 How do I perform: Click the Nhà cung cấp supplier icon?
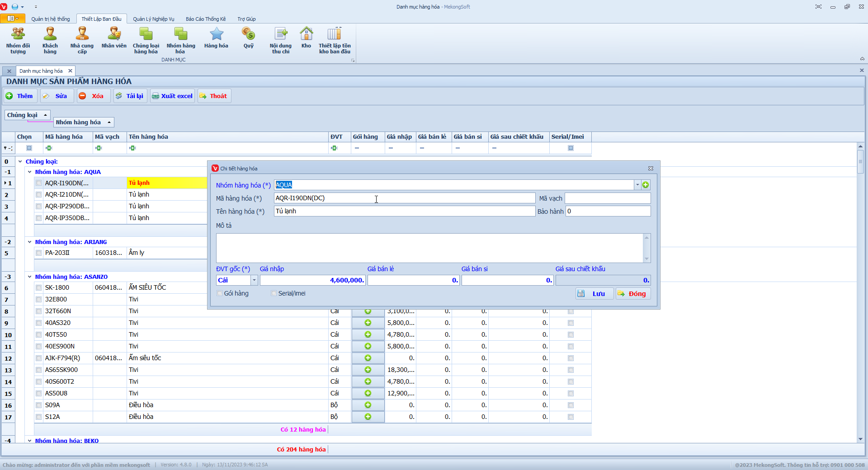pyautogui.click(x=82, y=40)
